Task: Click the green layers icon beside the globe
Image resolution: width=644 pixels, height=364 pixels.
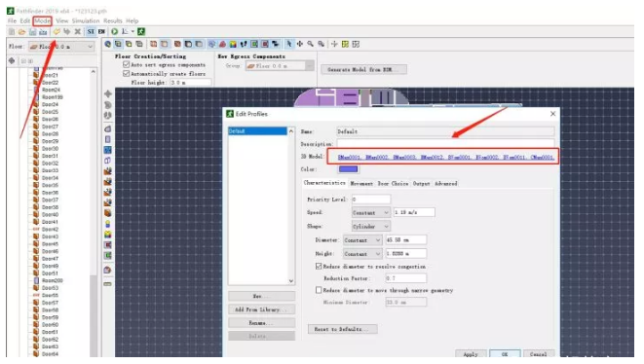Action: click(x=118, y=44)
